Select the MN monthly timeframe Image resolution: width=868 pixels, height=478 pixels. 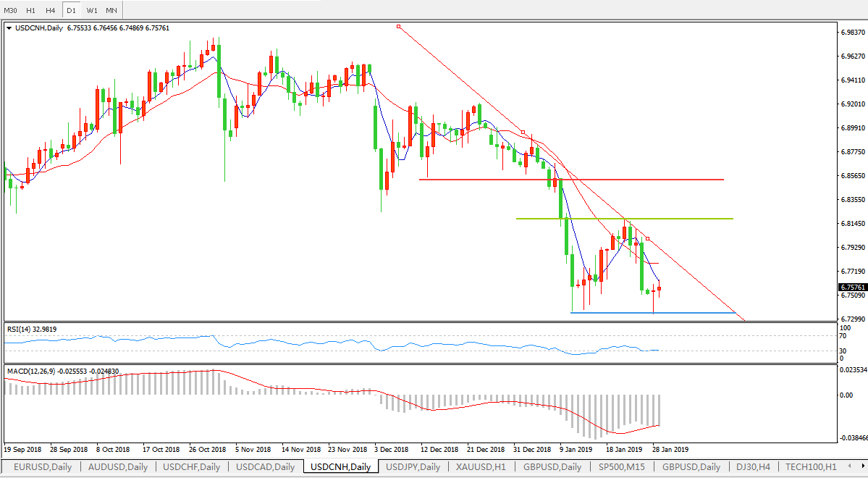pyautogui.click(x=111, y=11)
